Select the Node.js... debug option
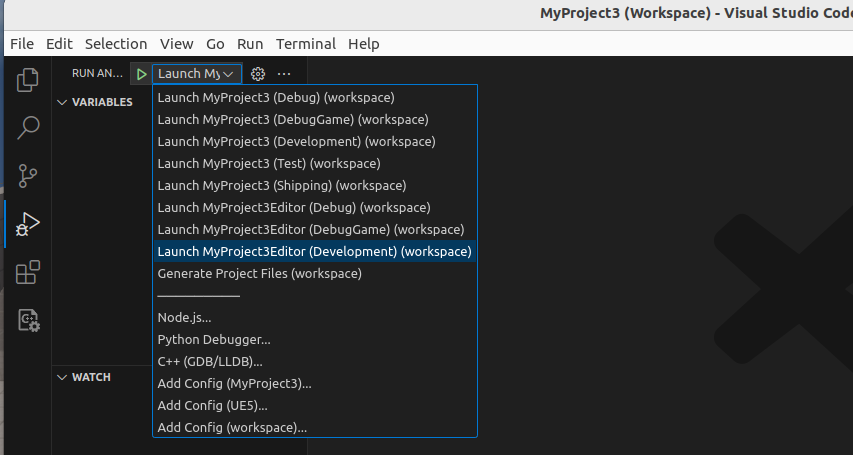 [x=315, y=317]
